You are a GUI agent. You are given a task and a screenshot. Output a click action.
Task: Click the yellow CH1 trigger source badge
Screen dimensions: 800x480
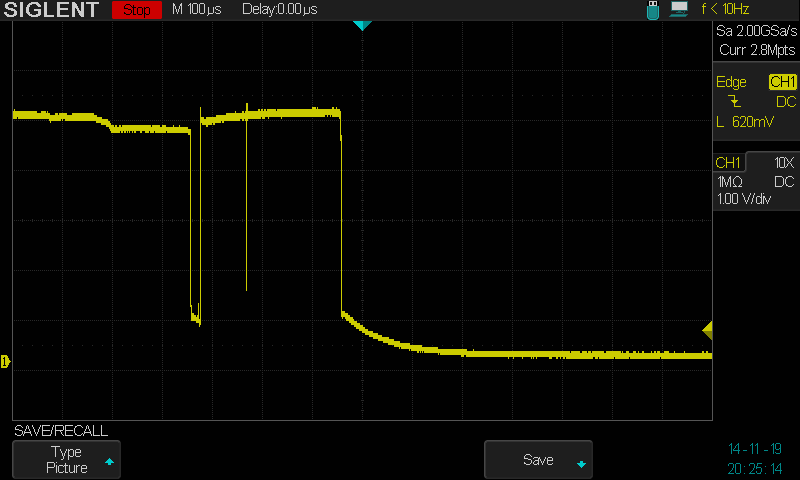pyautogui.click(x=782, y=82)
